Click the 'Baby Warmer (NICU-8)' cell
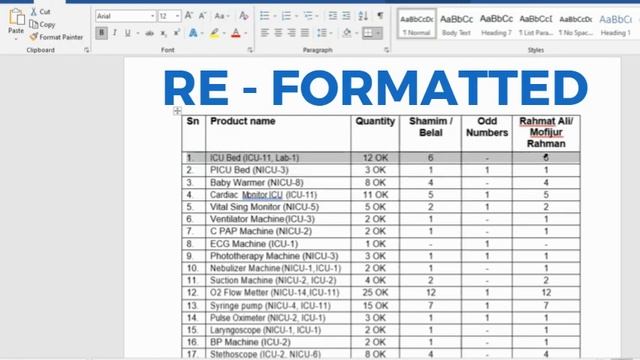Image resolution: width=640 pixels, height=360 pixels. (x=278, y=182)
